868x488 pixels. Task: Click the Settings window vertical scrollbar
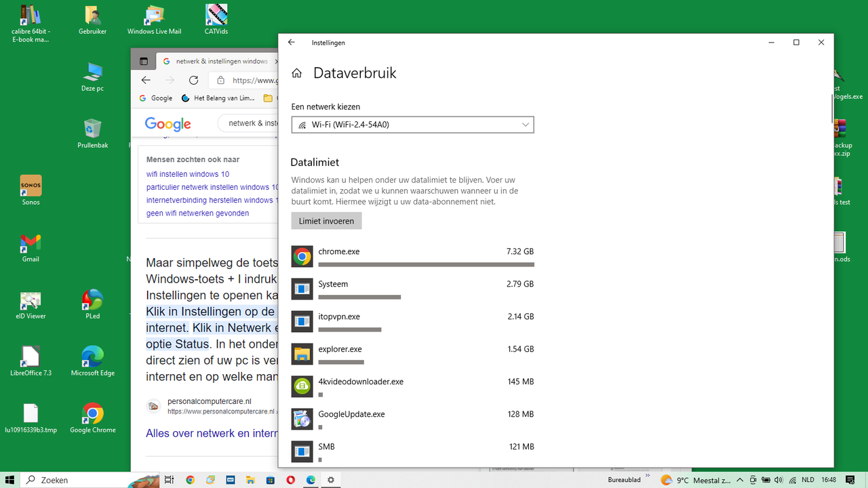[831, 109]
